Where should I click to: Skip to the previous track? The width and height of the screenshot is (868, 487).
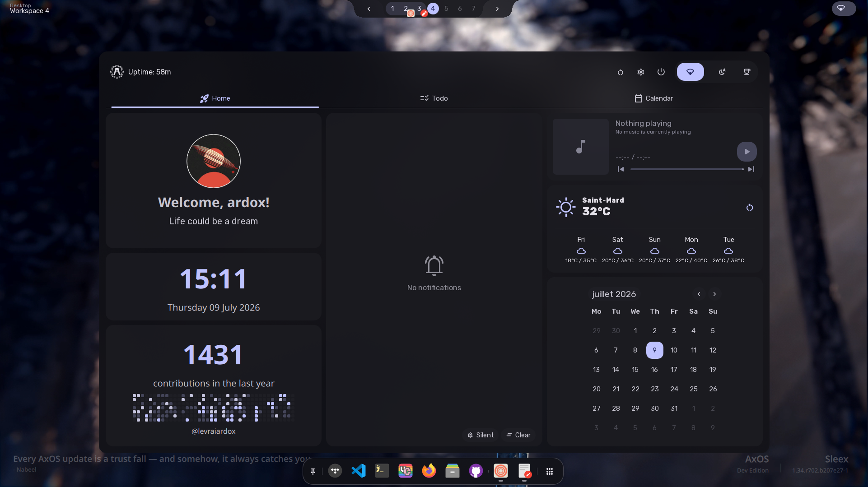(x=621, y=169)
